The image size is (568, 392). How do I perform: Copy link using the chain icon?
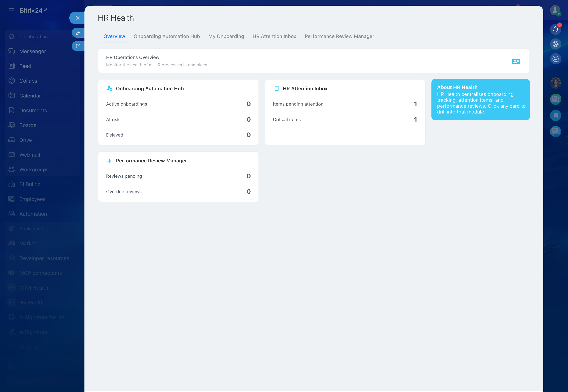click(78, 33)
